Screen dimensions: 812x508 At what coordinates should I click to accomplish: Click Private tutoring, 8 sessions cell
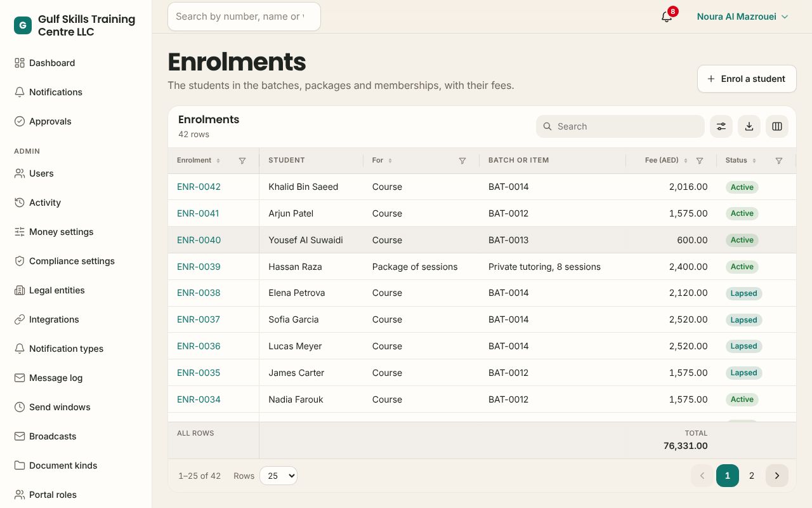(x=544, y=267)
